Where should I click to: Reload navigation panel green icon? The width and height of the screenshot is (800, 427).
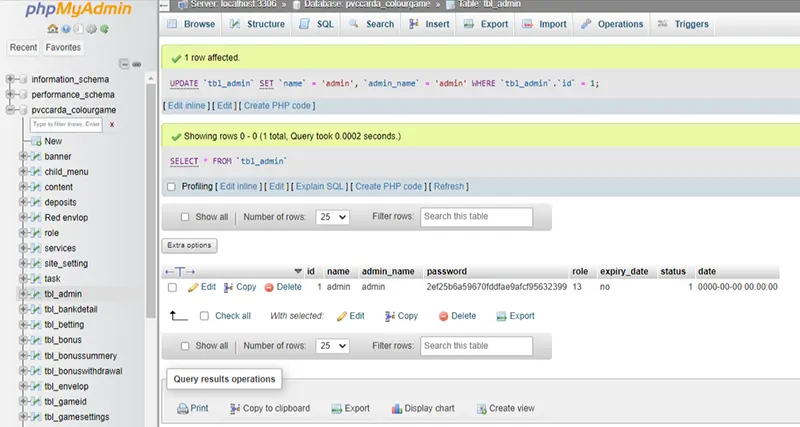(x=104, y=29)
